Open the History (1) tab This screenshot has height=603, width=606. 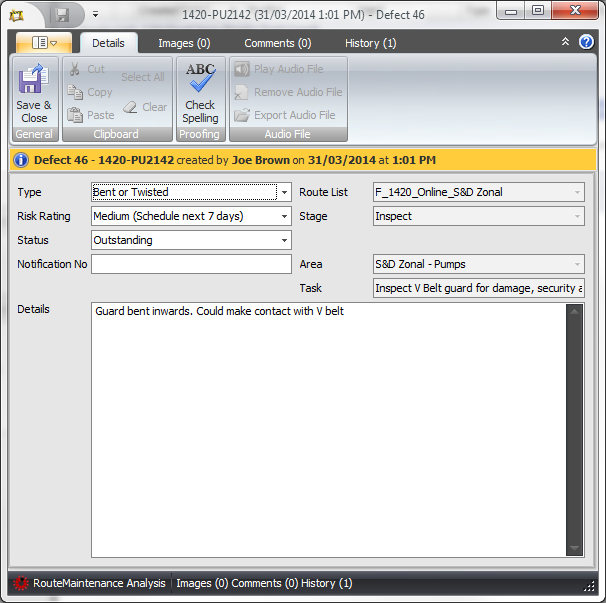click(x=370, y=43)
